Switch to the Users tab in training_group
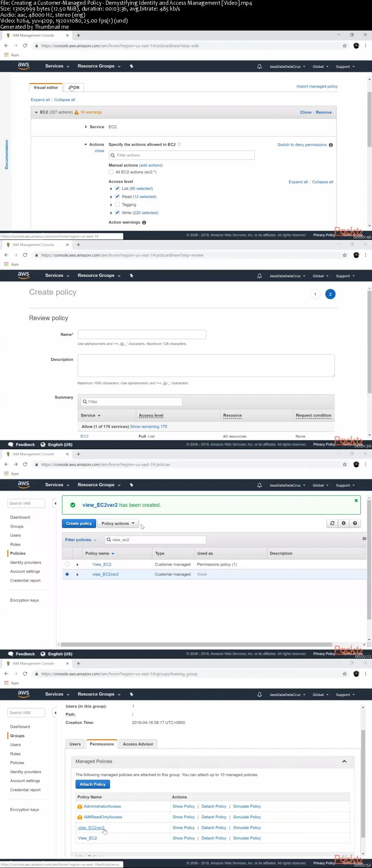 click(x=75, y=744)
